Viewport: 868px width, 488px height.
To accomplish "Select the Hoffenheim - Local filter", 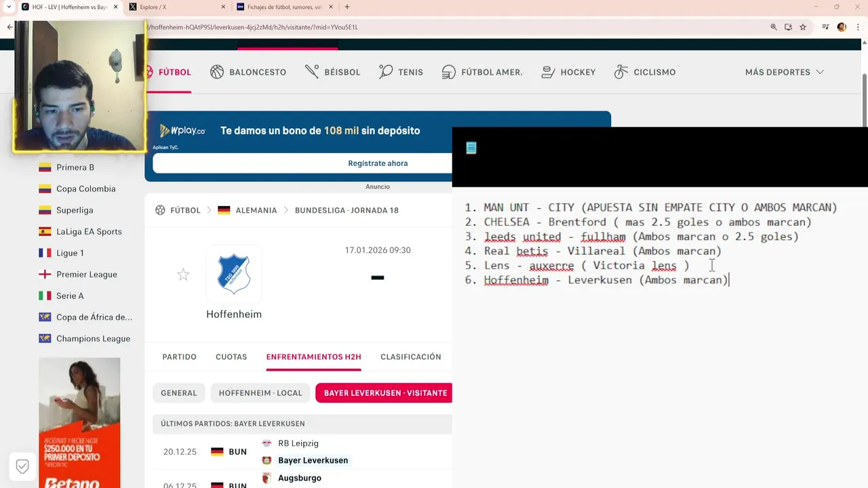I will [260, 393].
